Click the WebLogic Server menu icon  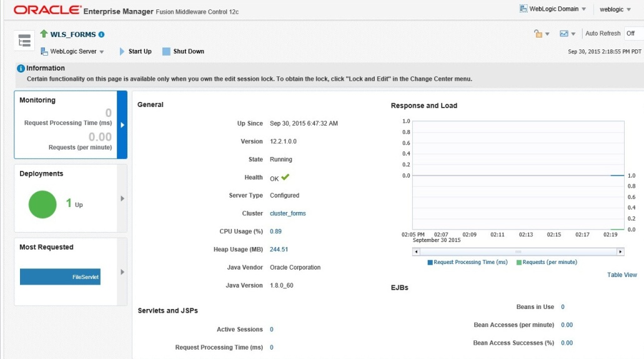(x=44, y=51)
